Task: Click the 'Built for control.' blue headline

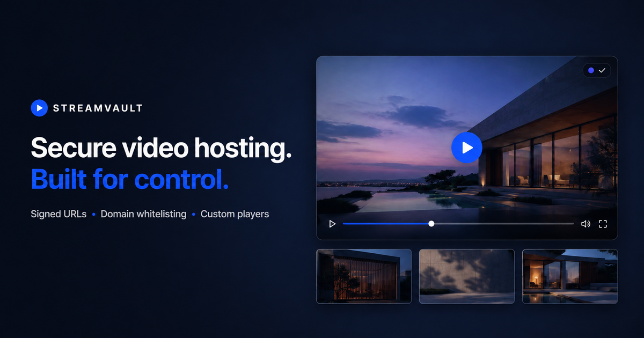Action: pyautogui.click(x=130, y=178)
